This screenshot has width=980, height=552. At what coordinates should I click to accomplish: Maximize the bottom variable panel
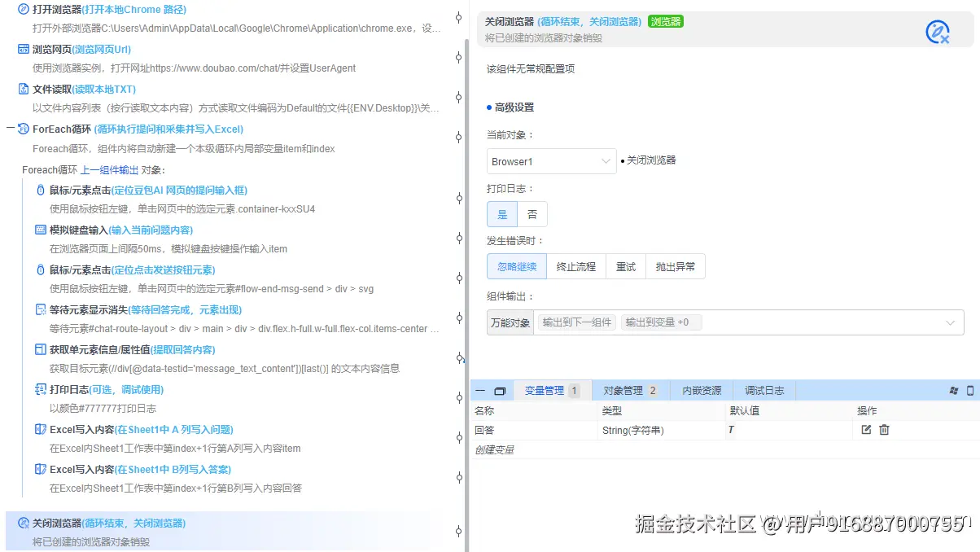[500, 391]
